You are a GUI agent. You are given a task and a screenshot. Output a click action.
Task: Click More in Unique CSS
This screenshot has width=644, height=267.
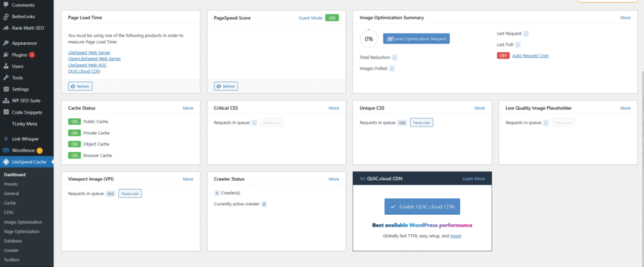480,108
